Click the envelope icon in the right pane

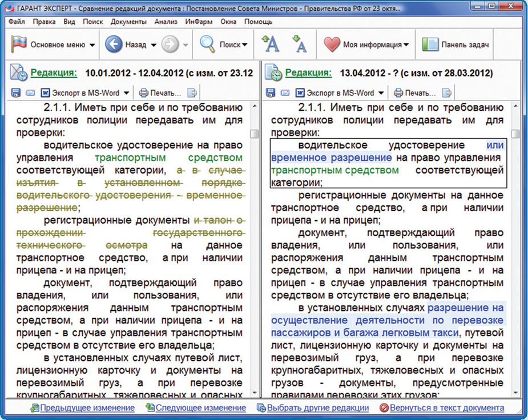tap(285, 92)
